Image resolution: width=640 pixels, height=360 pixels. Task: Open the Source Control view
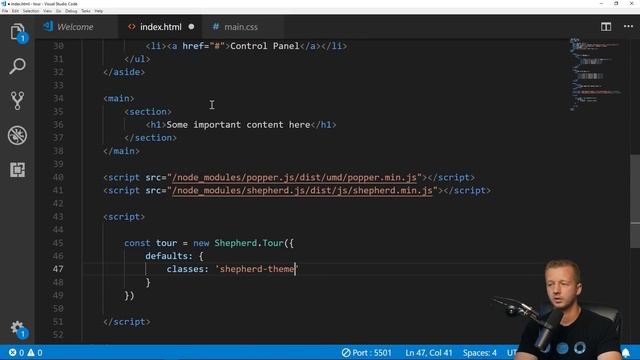click(18, 100)
